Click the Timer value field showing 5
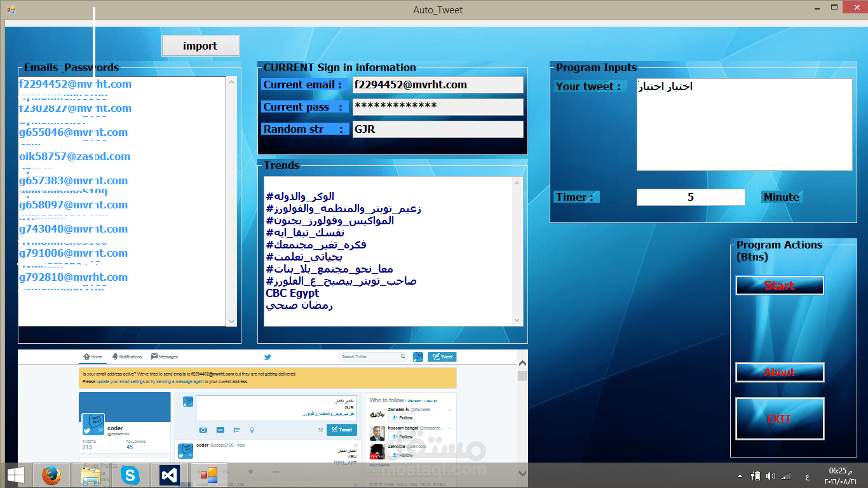The image size is (868, 488). tap(691, 197)
